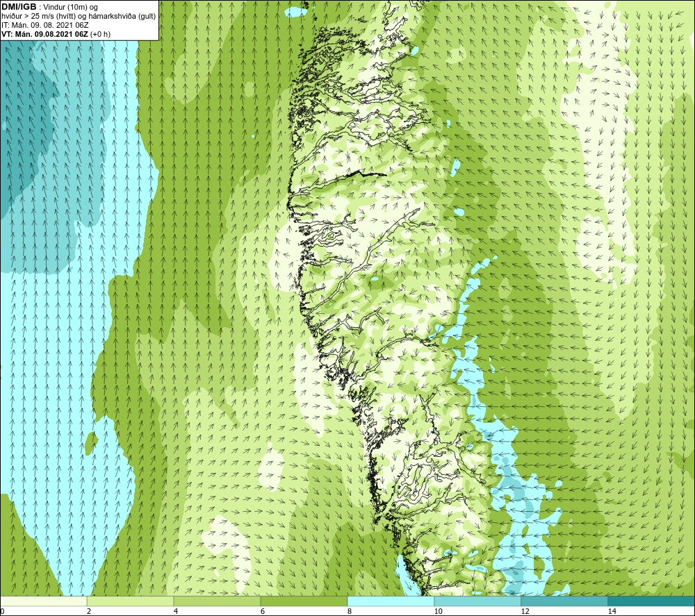Click the teal 12–14 m/s legend swatch
Image resolution: width=695 pixels, height=616 pixels.
click(x=564, y=601)
